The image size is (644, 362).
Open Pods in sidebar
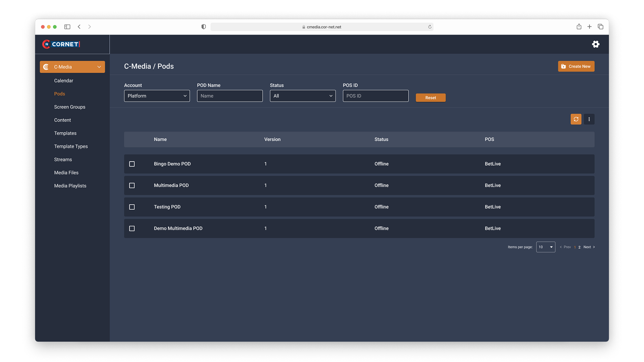click(59, 94)
